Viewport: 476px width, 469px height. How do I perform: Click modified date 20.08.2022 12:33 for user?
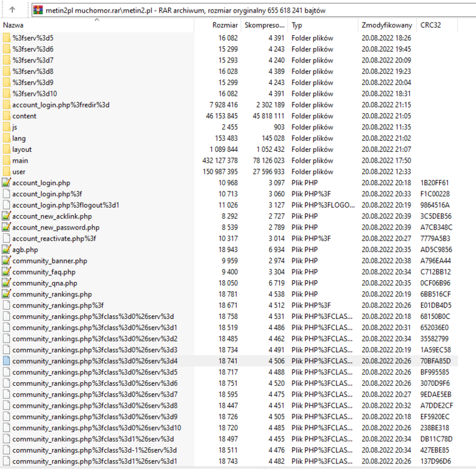click(x=386, y=172)
